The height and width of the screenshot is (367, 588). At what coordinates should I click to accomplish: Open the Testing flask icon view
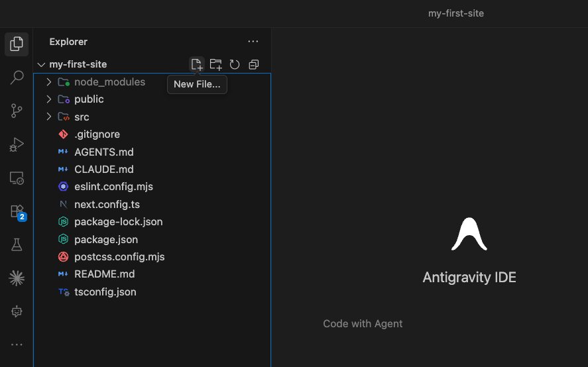click(x=17, y=245)
